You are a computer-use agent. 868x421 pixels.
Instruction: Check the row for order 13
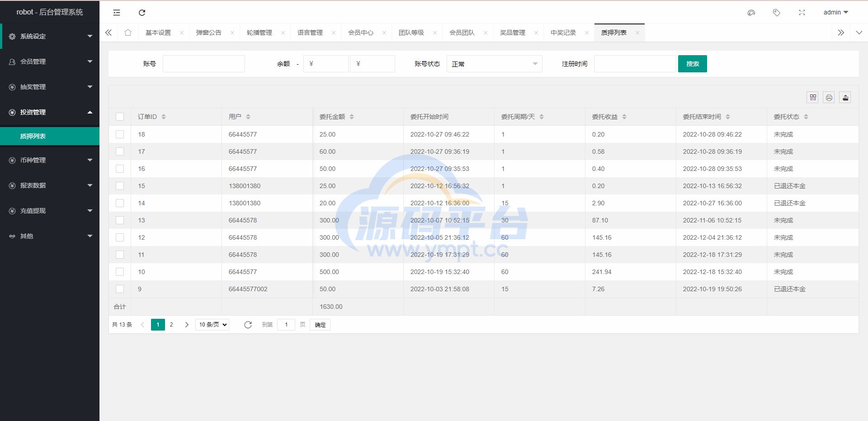coord(120,220)
